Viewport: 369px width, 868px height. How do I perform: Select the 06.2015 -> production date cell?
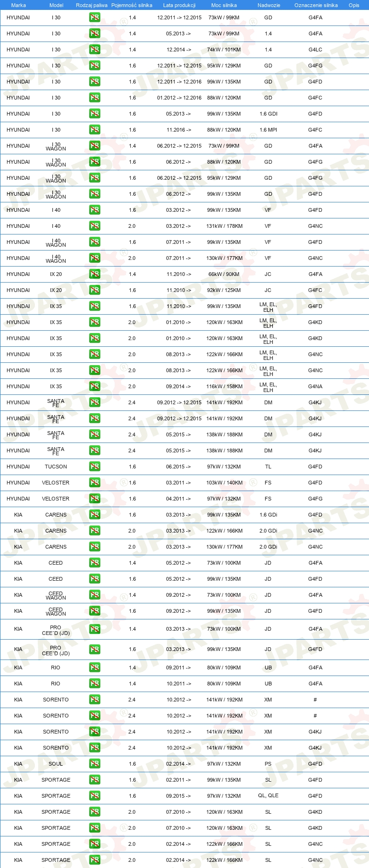click(x=178, y=467)
